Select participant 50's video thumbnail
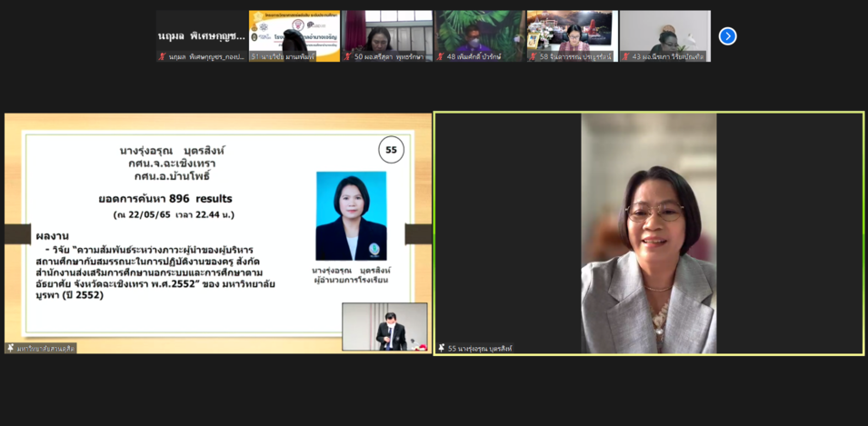The image size is (868, 426). click(387, 35)
